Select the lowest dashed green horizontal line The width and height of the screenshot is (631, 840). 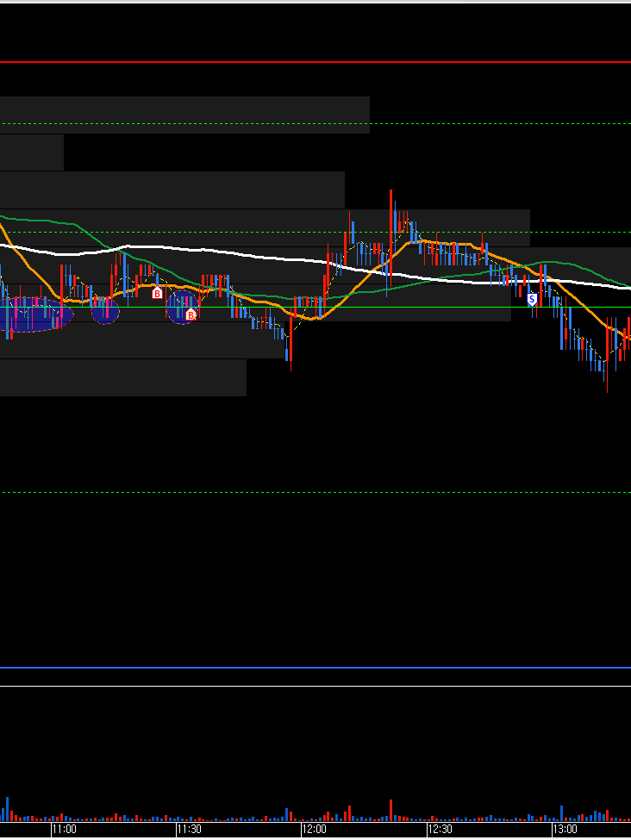pos(315,492)
